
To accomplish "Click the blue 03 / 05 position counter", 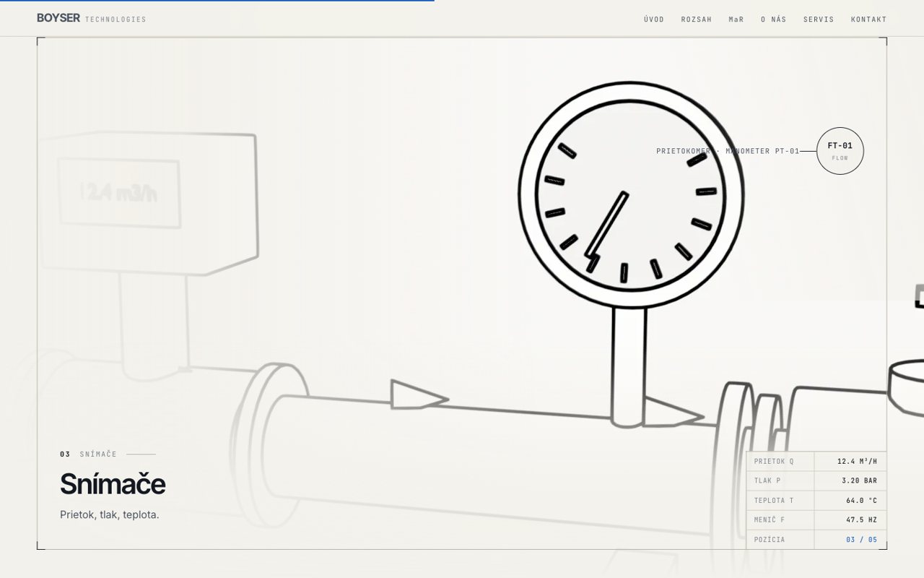I will pyautogui.click(x=862, y=540).
